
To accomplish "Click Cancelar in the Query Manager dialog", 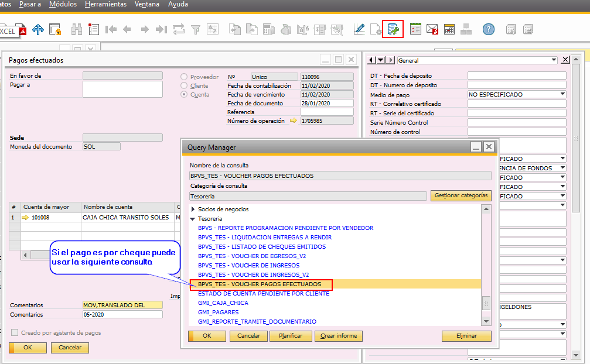I will tap(248, 336).
